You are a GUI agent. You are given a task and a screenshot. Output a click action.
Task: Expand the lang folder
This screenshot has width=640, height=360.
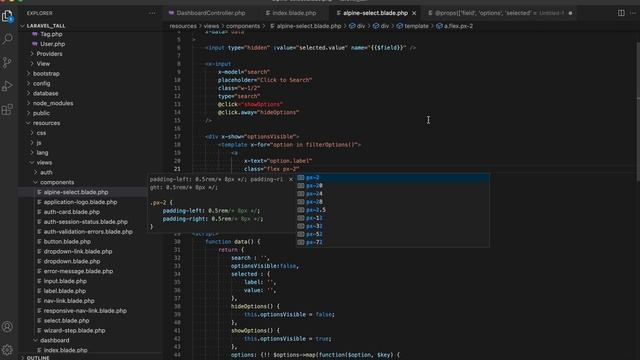pos(42,153)
